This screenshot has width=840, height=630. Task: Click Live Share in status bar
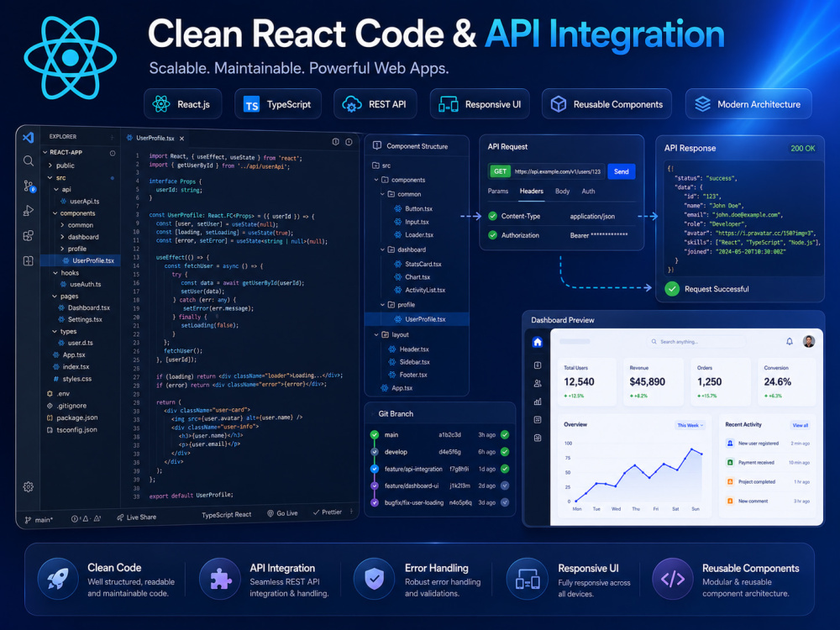click(137, 517)
